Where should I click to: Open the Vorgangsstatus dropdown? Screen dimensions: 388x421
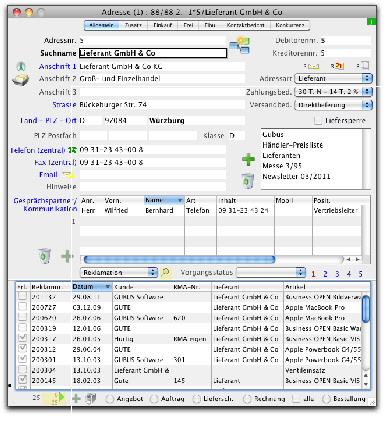[x=271, y=272]
